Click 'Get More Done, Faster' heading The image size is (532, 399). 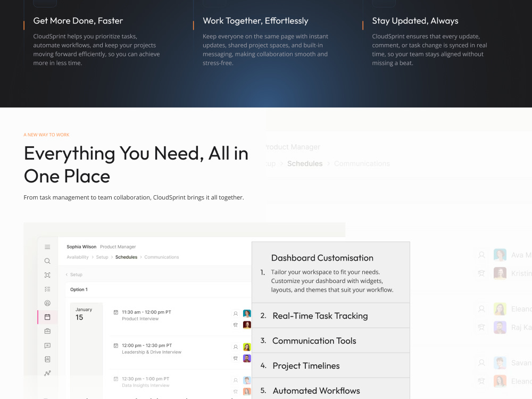(x=78, y=21)
